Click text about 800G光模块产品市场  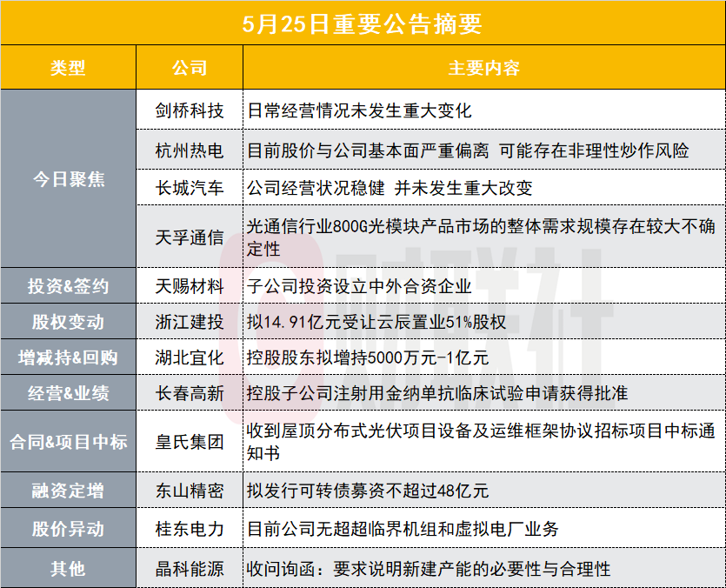(x=481, y=237)
